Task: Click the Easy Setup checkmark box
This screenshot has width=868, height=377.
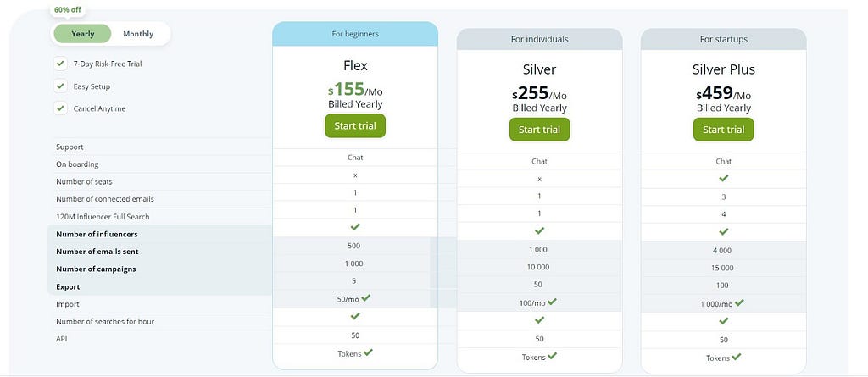Action: click(60, 86)
